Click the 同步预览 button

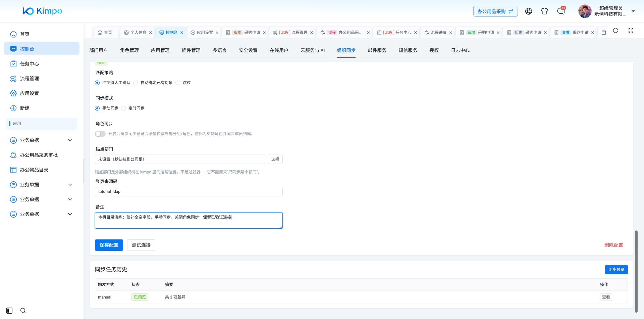tap(616, 270)
